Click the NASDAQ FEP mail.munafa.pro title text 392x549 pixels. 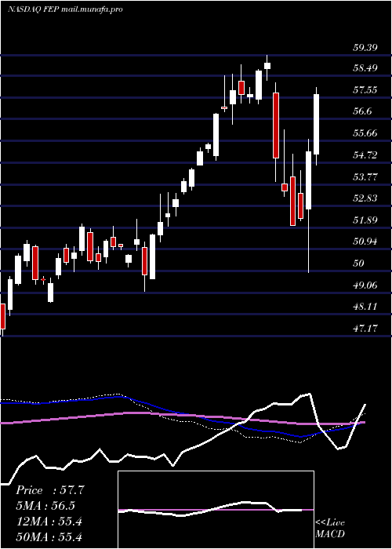65,9
